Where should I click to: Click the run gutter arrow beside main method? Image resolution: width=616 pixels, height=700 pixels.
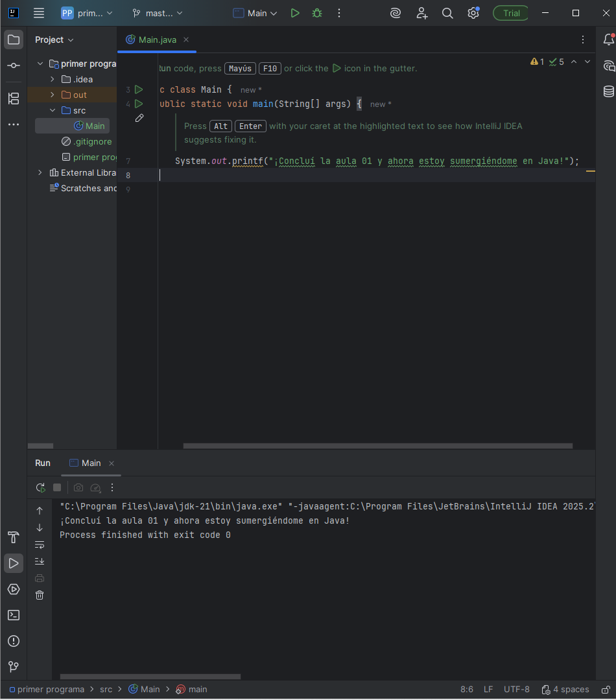click(x=139, y=104)
